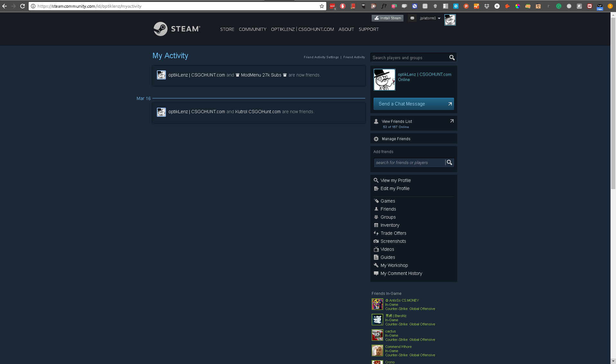Bookmark this page with star icon
The width and height of the screenshot is (616, 364).
click(x=322, y=6)
